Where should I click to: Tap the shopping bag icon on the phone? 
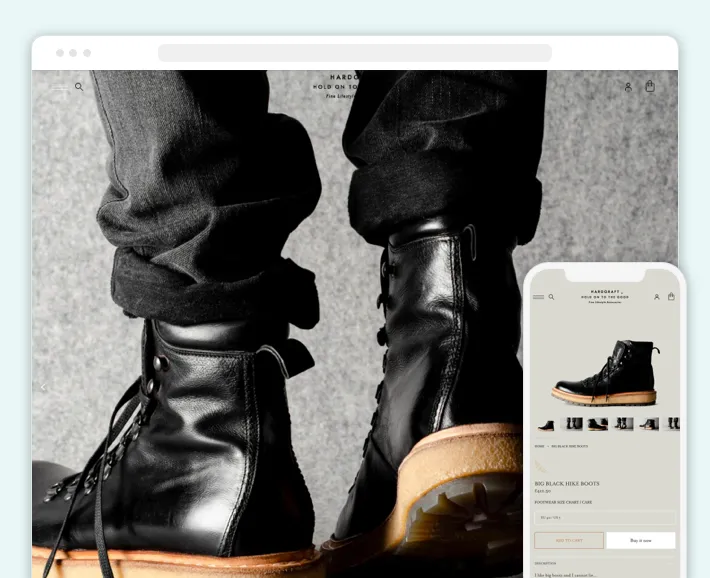click(671, 296)
